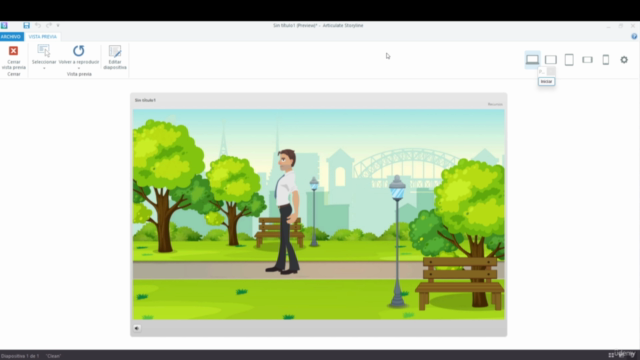The width and height of the screenshot is (640, 360).
Task: Click the Storyline app icon in title bar
Action: (4, 25)
